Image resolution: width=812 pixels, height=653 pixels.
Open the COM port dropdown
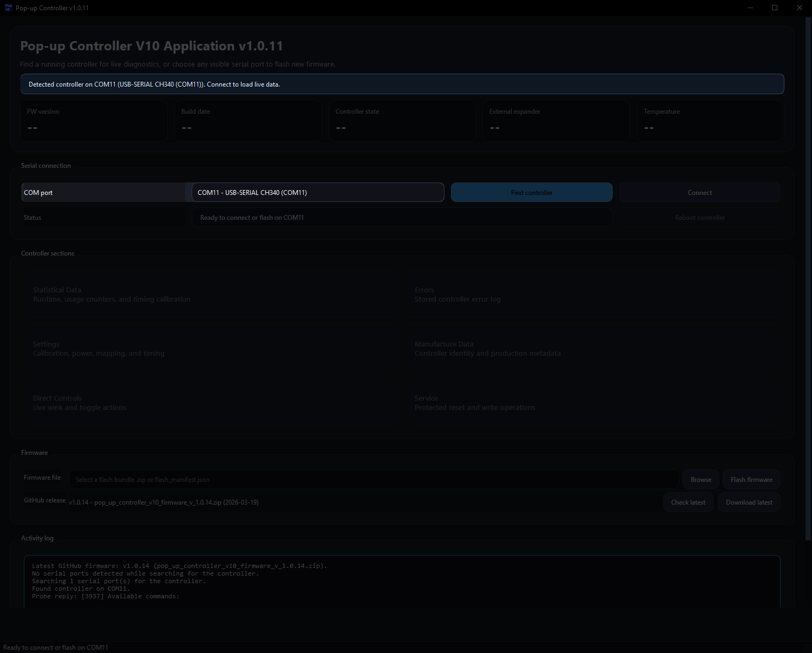point(318,192)
